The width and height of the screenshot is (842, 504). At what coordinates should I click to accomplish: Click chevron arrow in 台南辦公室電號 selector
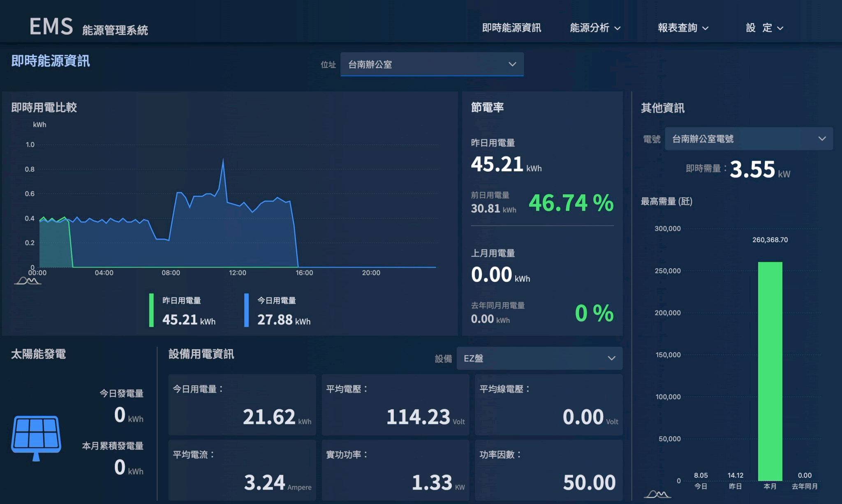(x=822, y=139)
